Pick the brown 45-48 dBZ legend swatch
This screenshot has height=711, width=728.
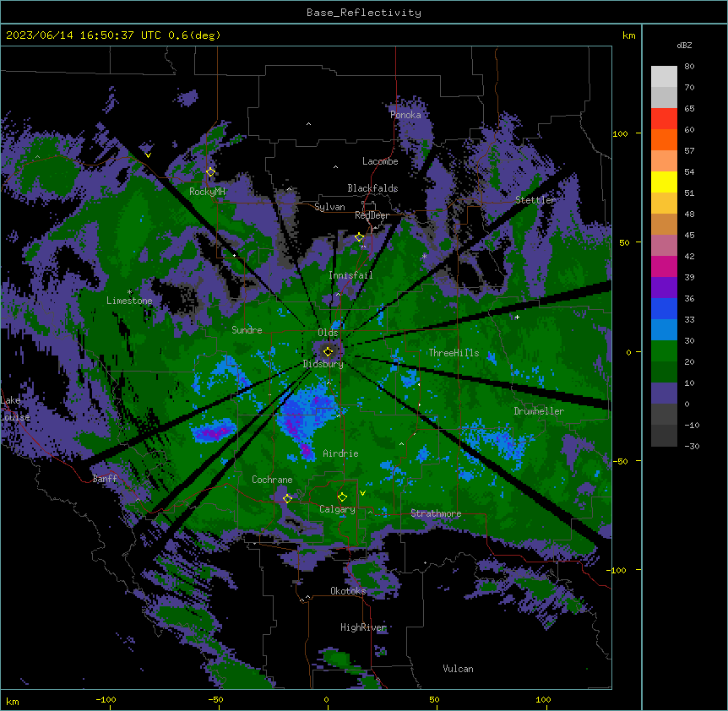tap(664, 224)
